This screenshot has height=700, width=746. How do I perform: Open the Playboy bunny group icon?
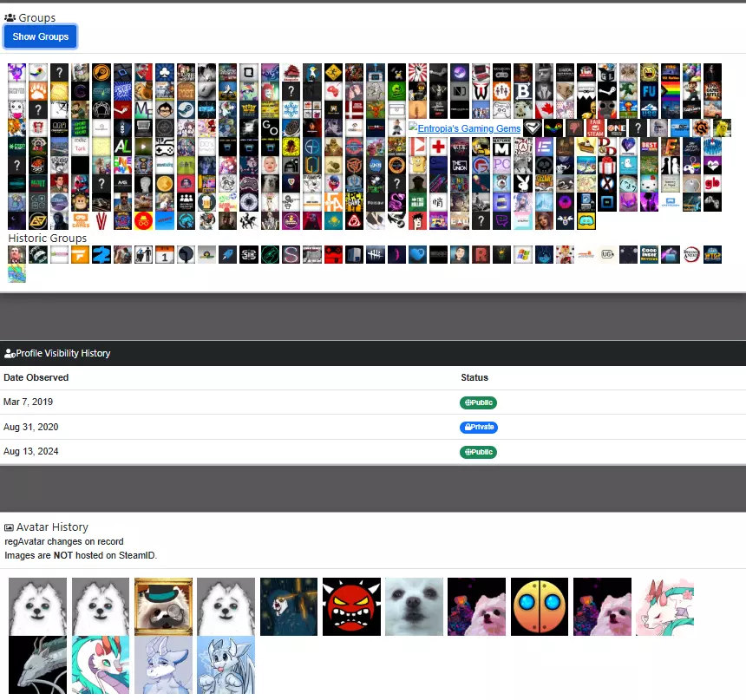point(523,184)
